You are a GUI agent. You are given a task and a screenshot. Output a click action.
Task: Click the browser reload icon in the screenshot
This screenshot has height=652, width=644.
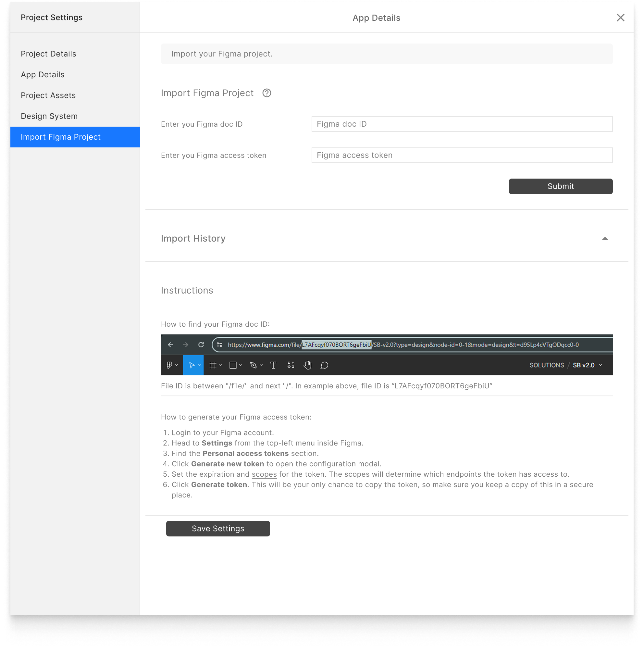click(x=201, y=345)
